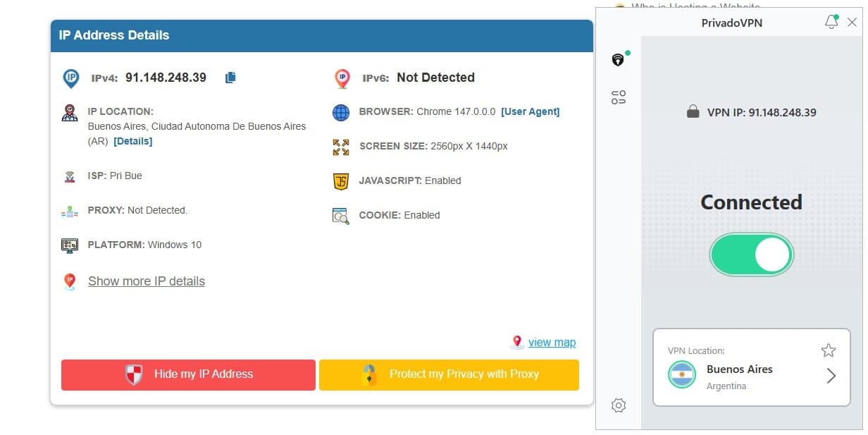This screenshot has height=435, width=868.
Task: Open the PrivadoVPN shield home tab
Action: tap(619, 60)
